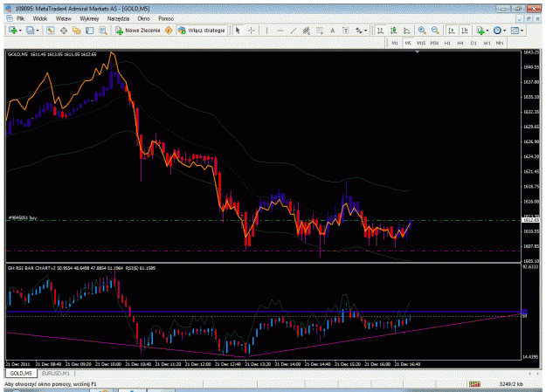The height and width of the screenshot is (392, 546).
Task: Select the D1 timeframe
Action: [x=473, y=43]
